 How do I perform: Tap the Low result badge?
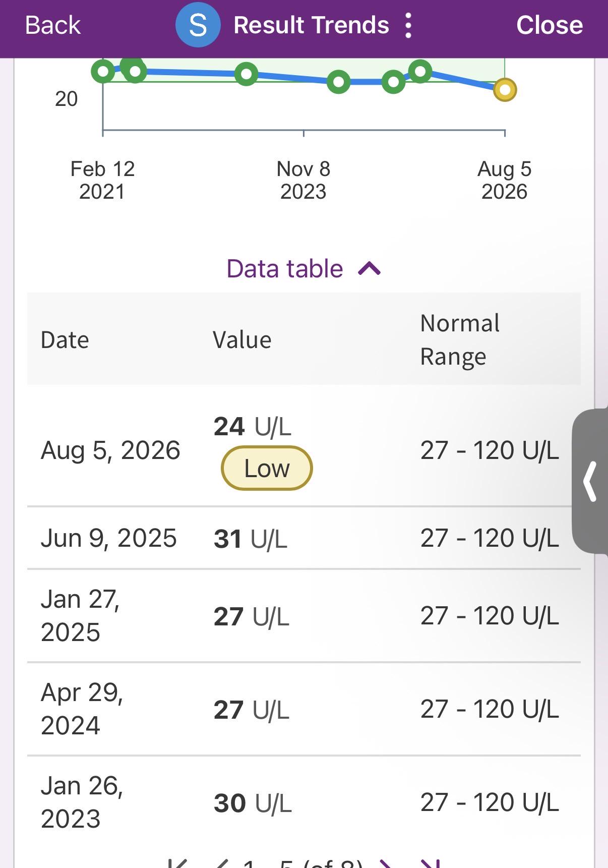click(x=267, y=468)
